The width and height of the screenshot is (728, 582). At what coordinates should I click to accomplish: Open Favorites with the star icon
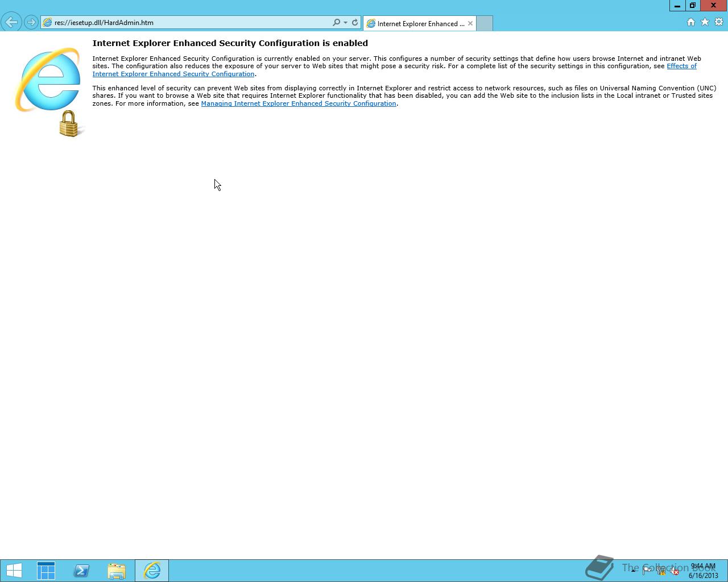coord(705,22)
